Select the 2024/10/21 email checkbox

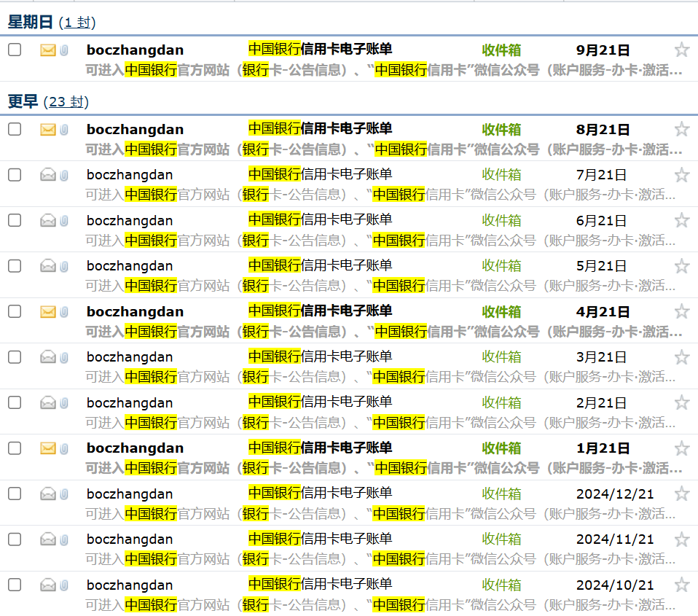click(x=15, y=585)
